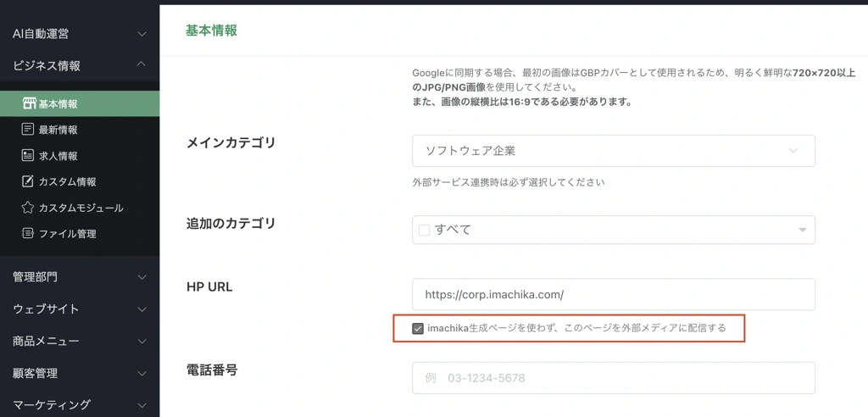
Task: Click the storefront icon beside 基本情報
Action: (29, 103)
